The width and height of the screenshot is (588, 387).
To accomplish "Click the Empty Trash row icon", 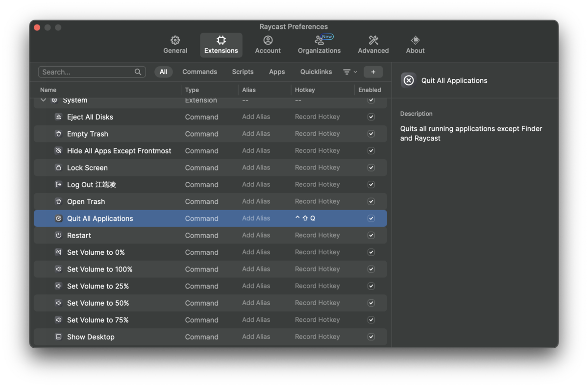I will [58, 134].
